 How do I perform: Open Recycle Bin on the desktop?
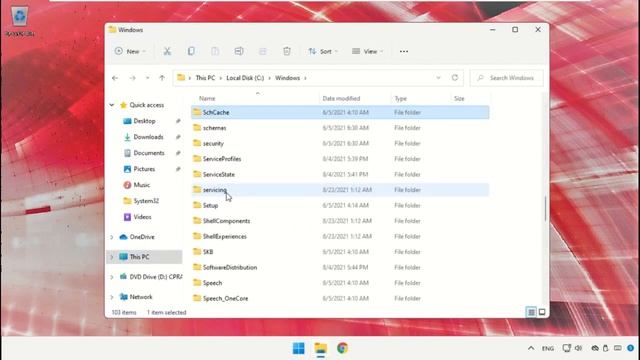[x=19, y=21]
